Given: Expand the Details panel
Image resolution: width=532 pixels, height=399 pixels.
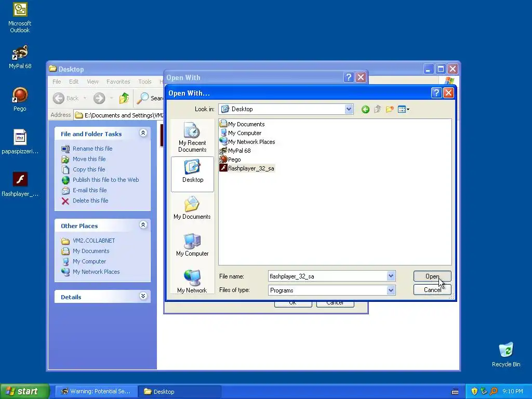Looking at the screenshot, I should pyautogui.click(x=143, y=296).
